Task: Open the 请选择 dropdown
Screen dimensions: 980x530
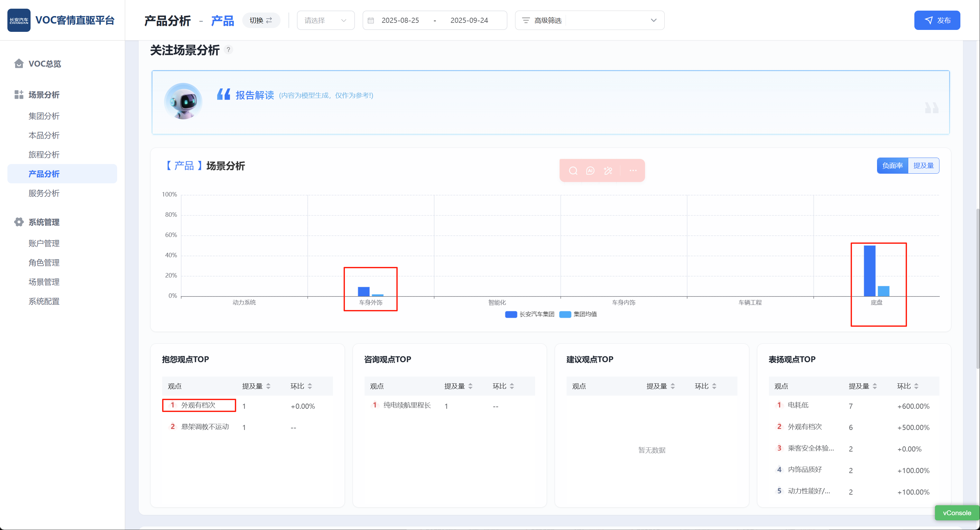Action: (325, 21)
